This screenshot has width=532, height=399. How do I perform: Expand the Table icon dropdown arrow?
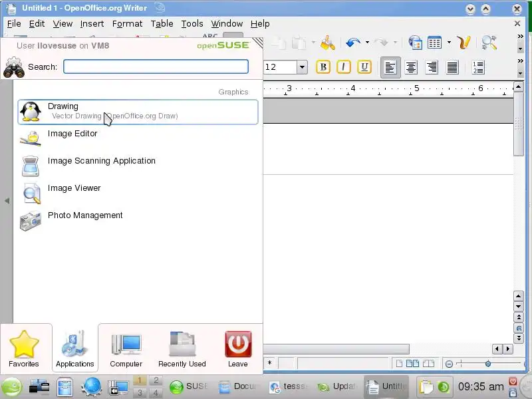click(449, 43)
